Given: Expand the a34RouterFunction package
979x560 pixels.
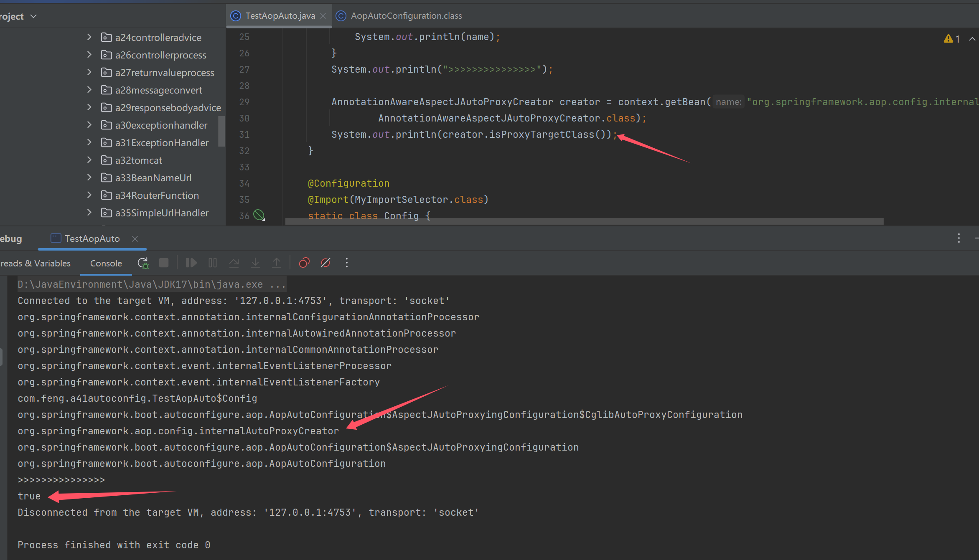Looking at the screenshot, I should tap(89, 195).
